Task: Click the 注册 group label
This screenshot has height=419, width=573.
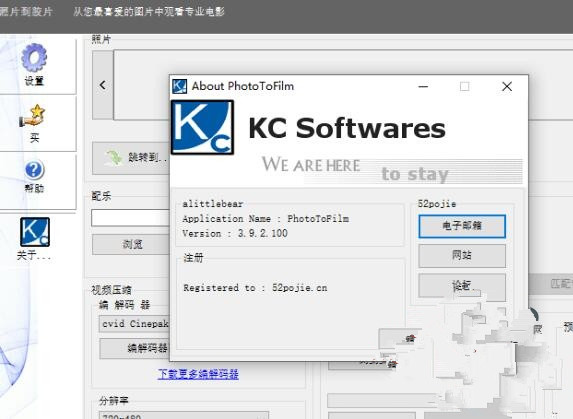Action: [x=193, y=258]
